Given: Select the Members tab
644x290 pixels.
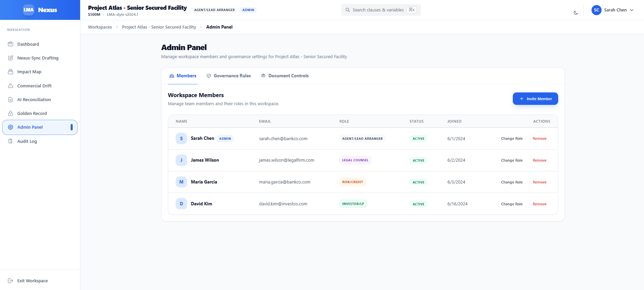Looking at the screenshot, I should tap(183, 76).
